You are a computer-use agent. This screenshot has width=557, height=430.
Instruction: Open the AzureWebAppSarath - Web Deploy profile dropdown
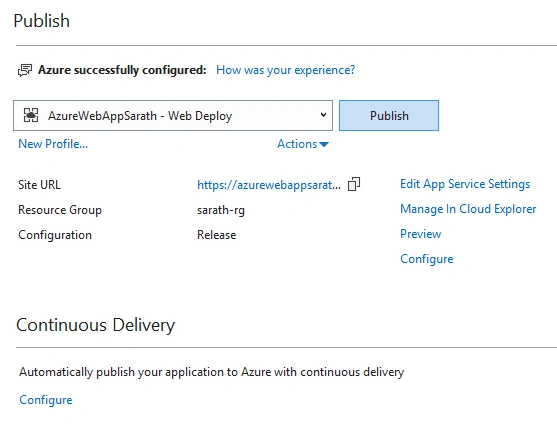[x=173, y=115]
